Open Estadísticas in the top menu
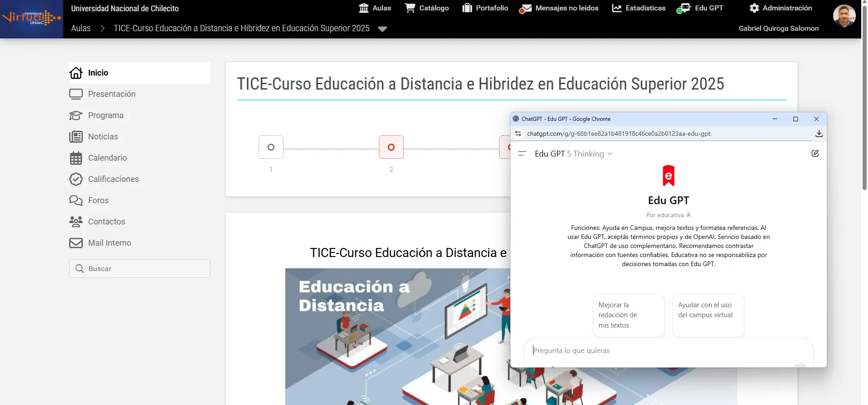This screenshot has width=868, height=405. [638, 8]
